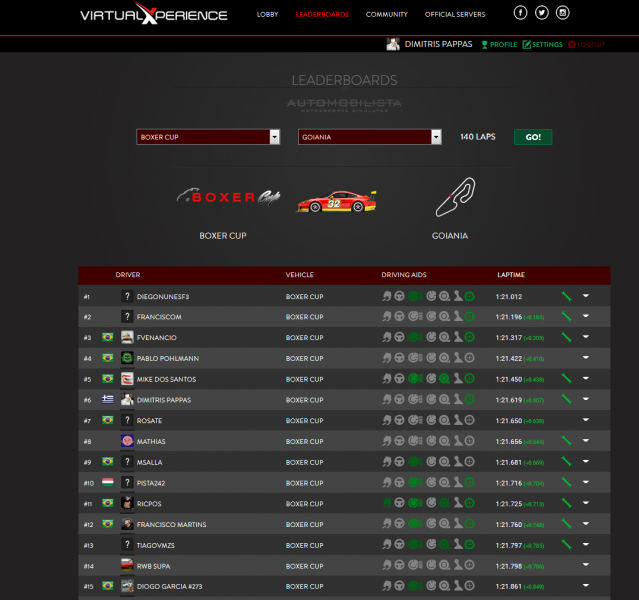Click the green ABS aid icon for DIEGONUNESF3
Image resolution: width=639 pixels, height=600 pixels.
pyautogui.click(x=415, y=296)
